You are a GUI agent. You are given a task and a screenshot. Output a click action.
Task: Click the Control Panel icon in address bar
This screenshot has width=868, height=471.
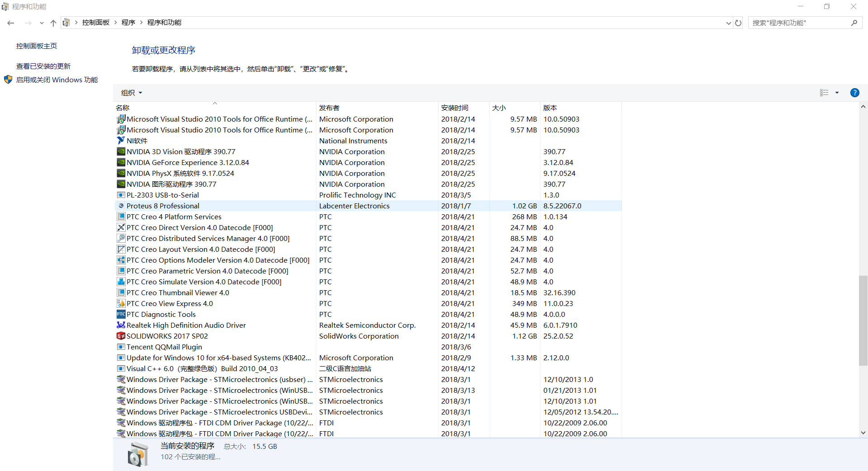(66, 23)
